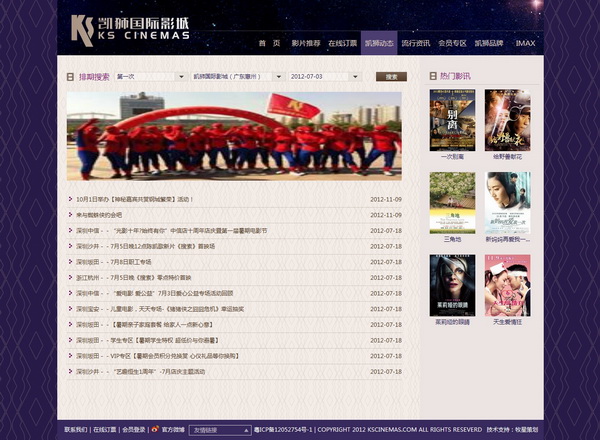Click 联系我们 in the footer
This screenshot has width=600, height=440.
tap(76, 430)
